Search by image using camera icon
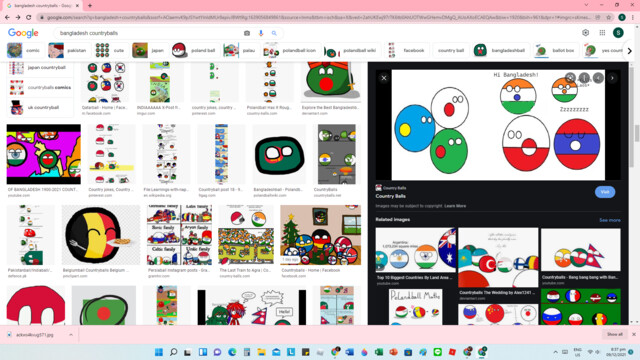Image resolution: width=640 pixels, height=360 pixels. (x=247, y=33)
